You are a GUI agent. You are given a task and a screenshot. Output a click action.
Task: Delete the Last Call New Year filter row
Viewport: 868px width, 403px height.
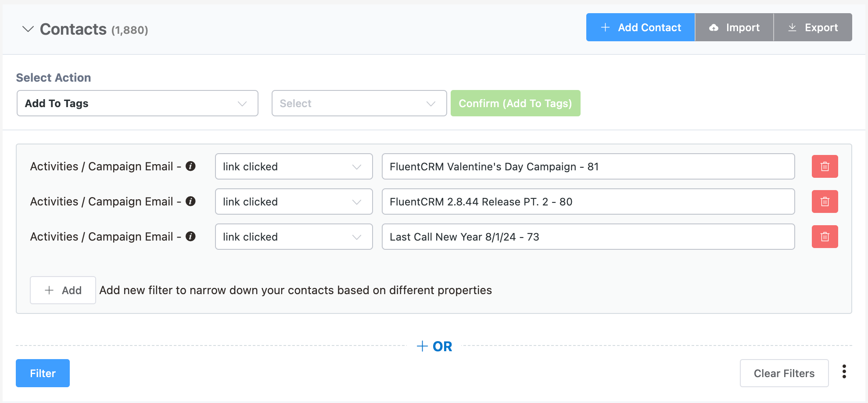point(825,237)
